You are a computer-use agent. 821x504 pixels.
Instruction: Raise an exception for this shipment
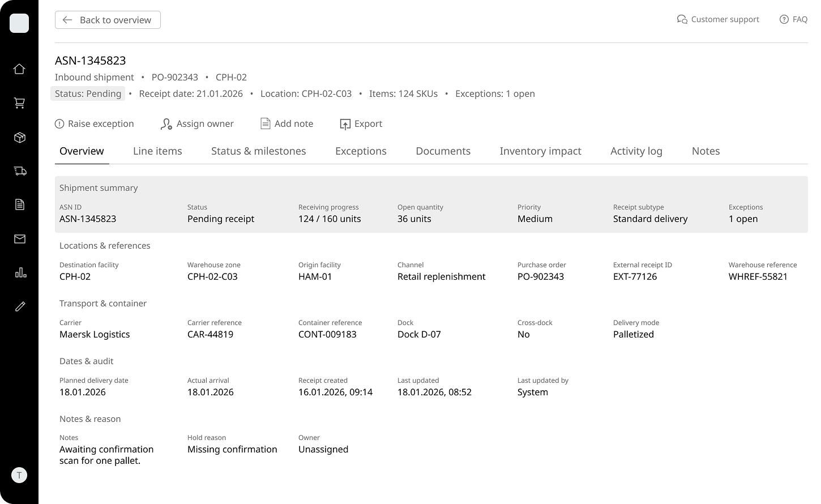coord(95,123)
